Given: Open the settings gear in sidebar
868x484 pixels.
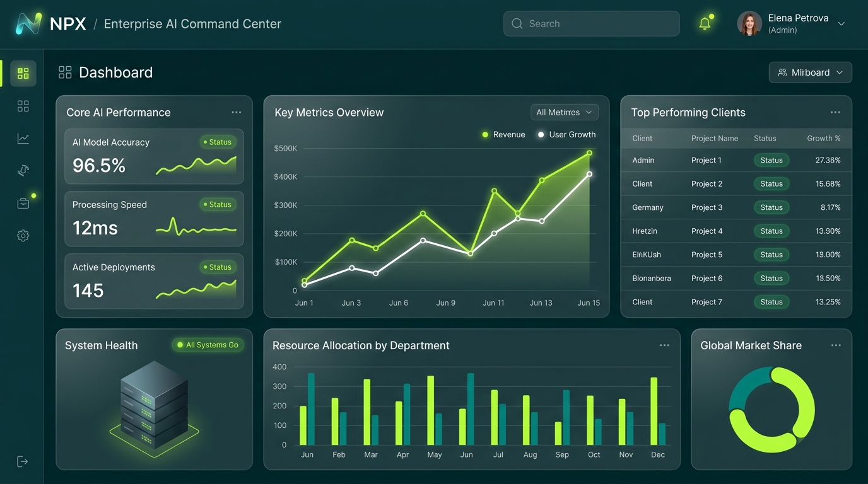Looking at the screenshot, I should coord(23,236).
